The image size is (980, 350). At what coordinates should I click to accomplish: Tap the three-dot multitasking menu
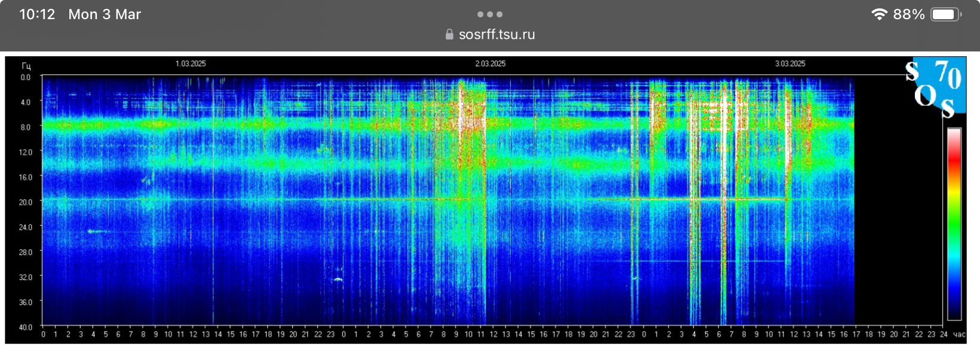(x=490, y=14)
